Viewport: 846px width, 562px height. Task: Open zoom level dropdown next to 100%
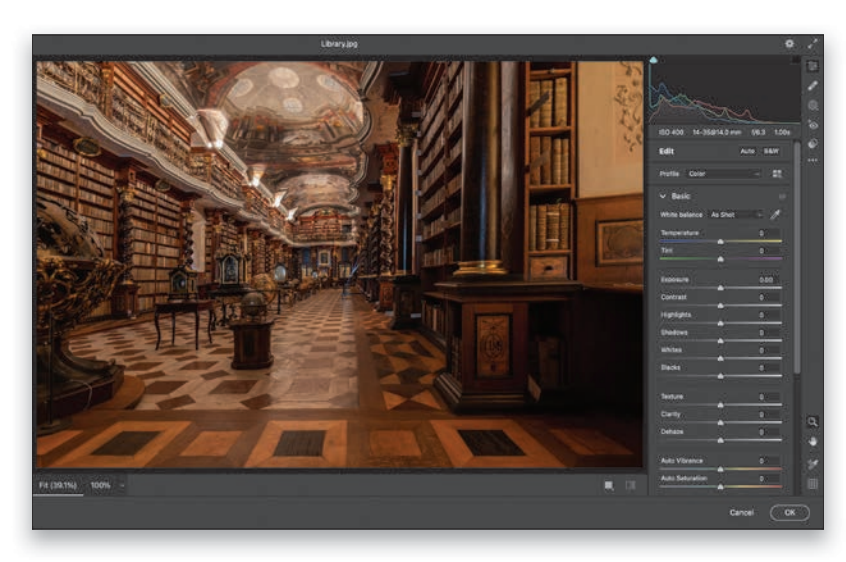click(x=122, y=485)
